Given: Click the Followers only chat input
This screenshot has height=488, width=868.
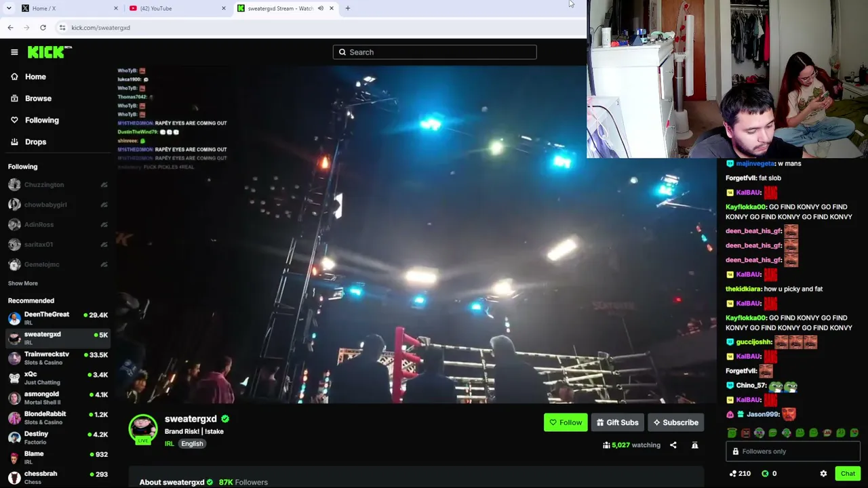Looking at the screenshot, I should coord(793,451).
